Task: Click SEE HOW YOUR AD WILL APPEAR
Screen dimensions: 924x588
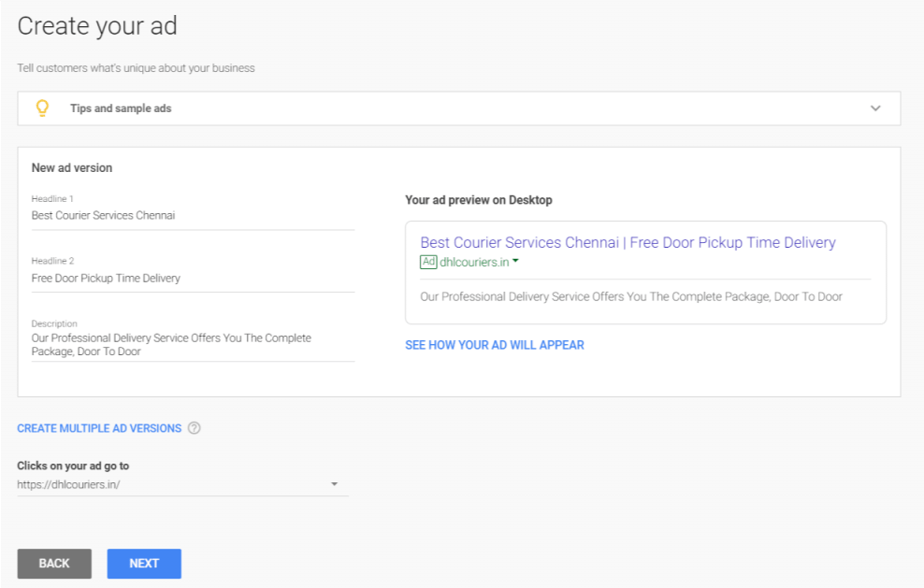Action: tap(494, 345)
